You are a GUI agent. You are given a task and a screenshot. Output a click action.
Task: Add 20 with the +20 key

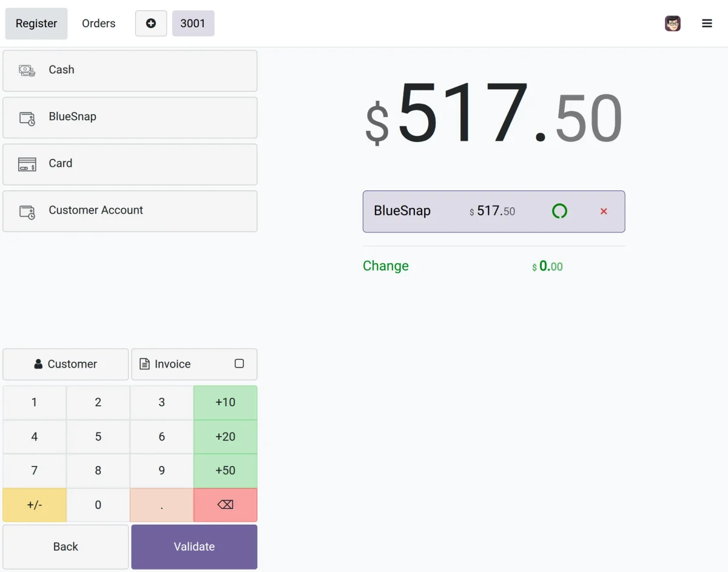(225, 437)
